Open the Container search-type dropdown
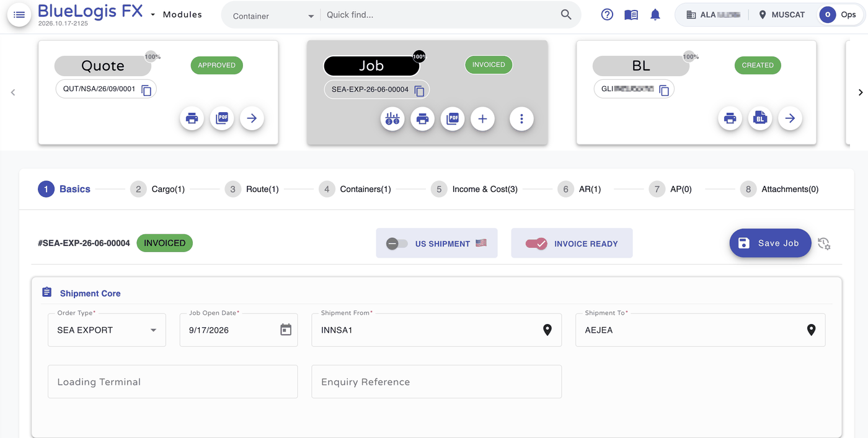This screenshot has width=868, height=438. click(273, 16)
